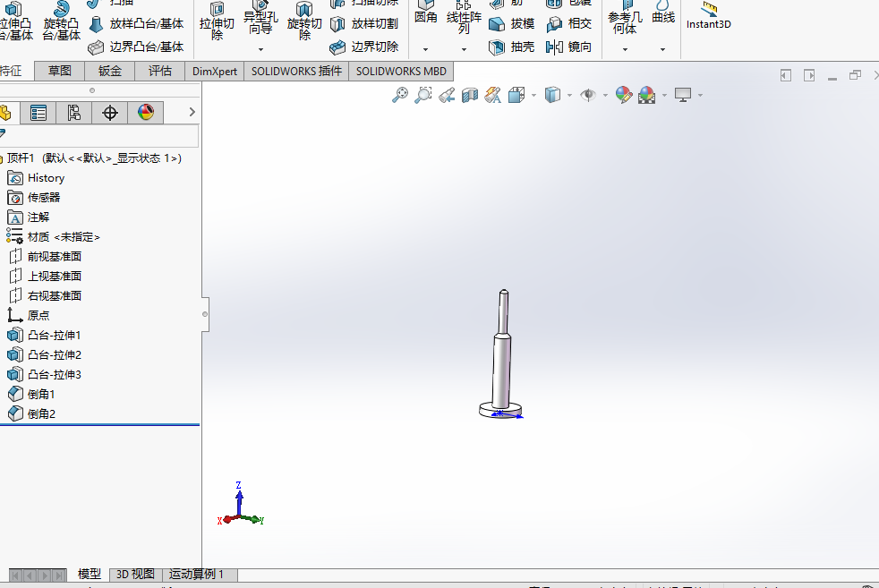Select the 模型 model bottom tab
This screenshot has height=588, width=879.
[x=90, y=575]
